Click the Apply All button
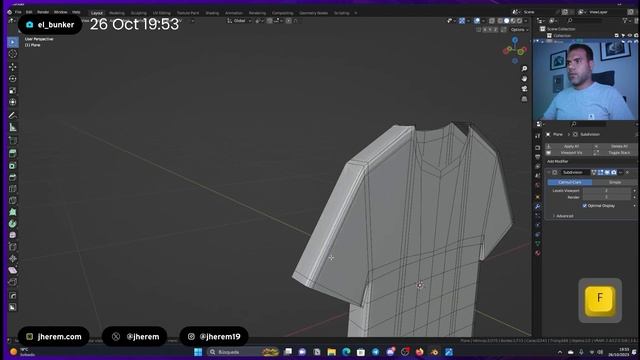This screenshot has height=360, width=640. (x=570, y=146)
